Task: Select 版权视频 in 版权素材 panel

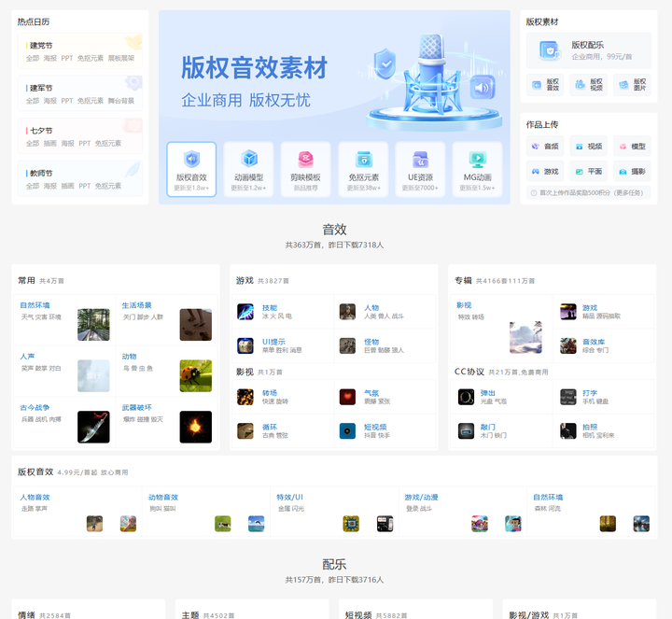Action: (x=588, y=84)
